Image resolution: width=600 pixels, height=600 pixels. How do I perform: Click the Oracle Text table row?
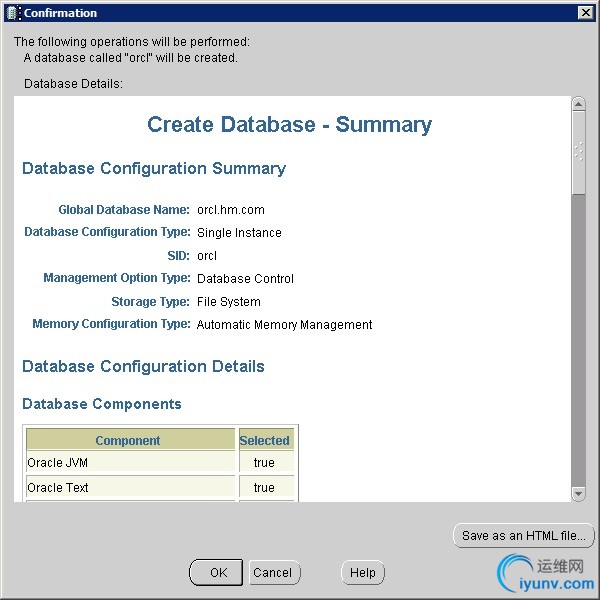(160, 487)
